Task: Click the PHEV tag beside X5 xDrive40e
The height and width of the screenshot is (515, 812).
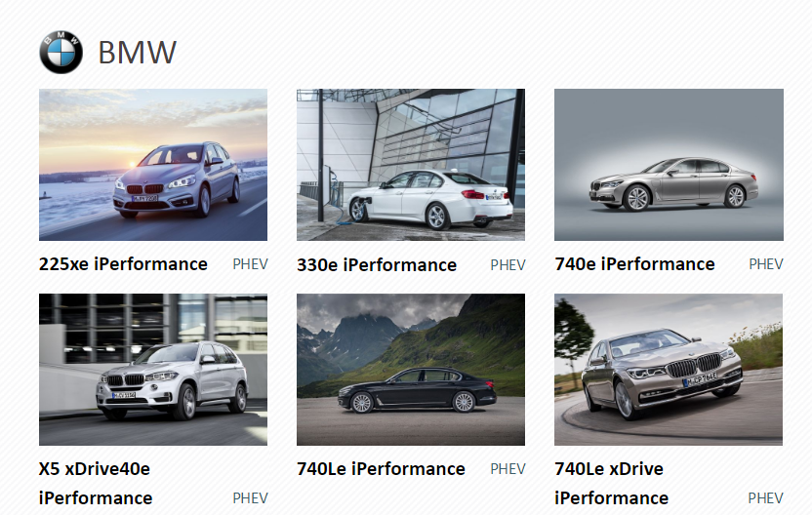Action: click(250, 498)
